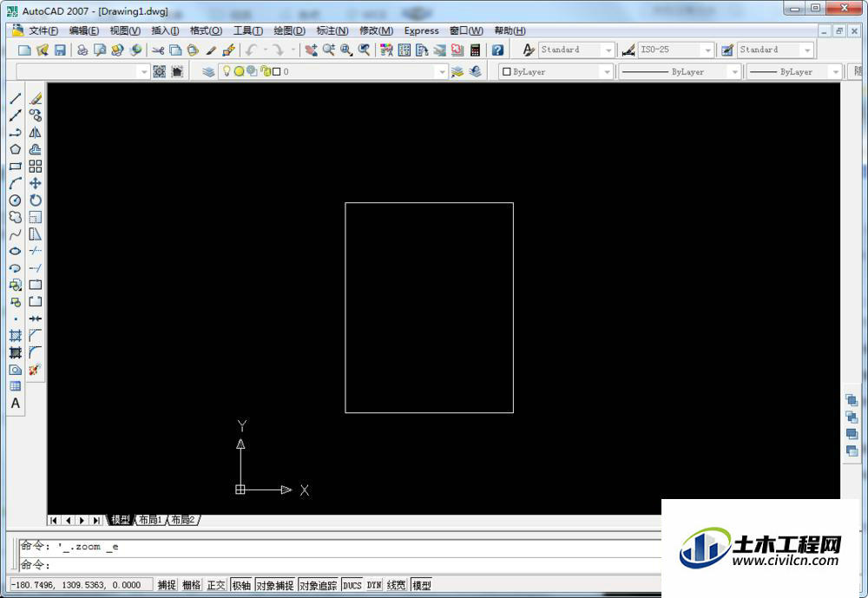868x598 pixels.
Task: Open the Layer Properties Manager icon
Action: pos(208,71)
